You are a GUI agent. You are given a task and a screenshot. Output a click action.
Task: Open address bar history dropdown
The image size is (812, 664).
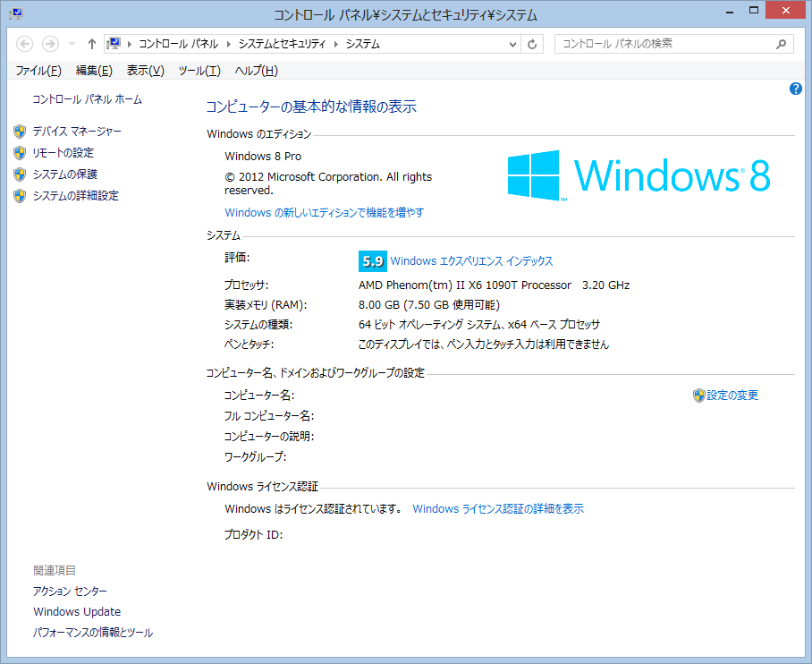click(512, 44)
